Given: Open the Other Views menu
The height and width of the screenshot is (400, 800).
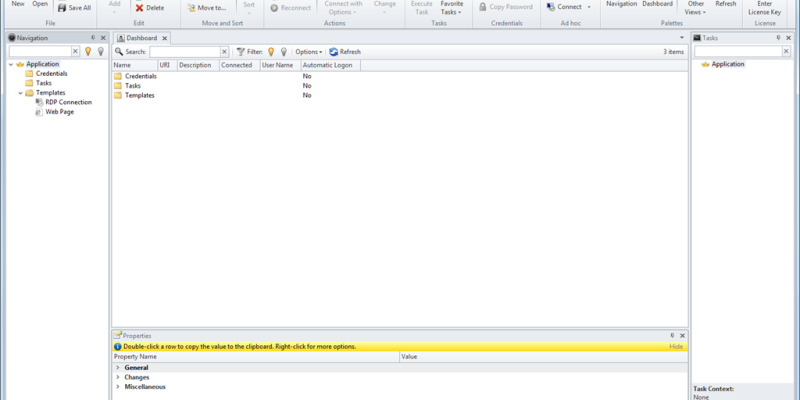Looking at the screenshot, I should click(x=695, y=8).
